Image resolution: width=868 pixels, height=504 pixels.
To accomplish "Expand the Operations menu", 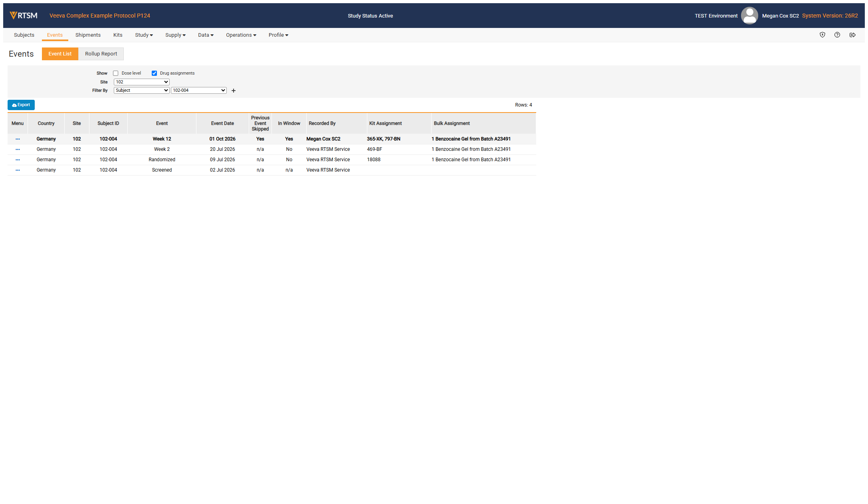I will pyautogui.click(x=241, y=35).
